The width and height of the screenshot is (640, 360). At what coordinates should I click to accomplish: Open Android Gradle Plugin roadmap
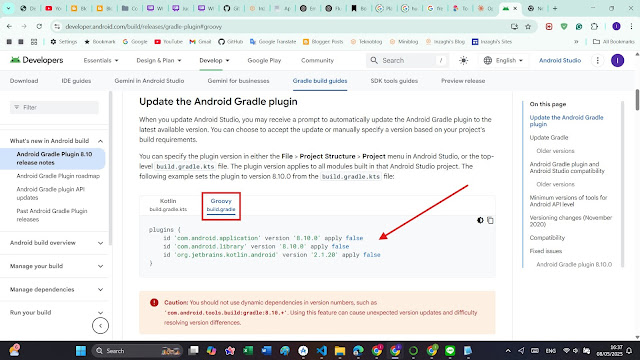(x=58, y=176)
